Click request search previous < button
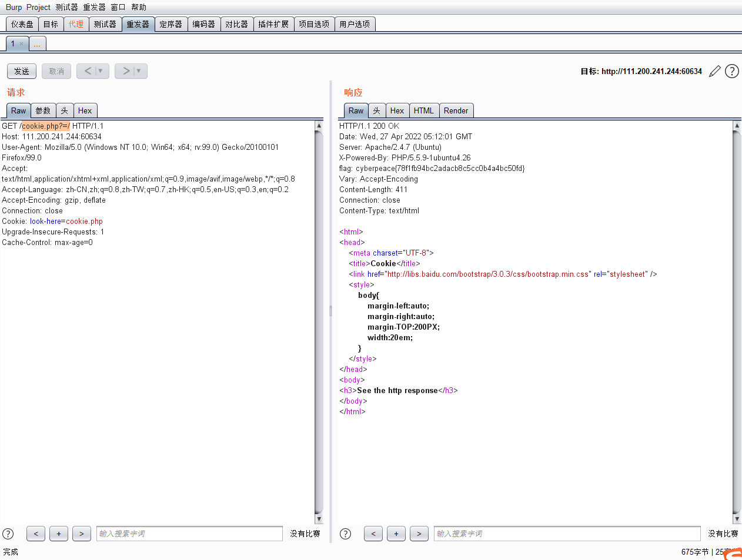The height and width of the screenshot is (560, 742). click(36, 534)
